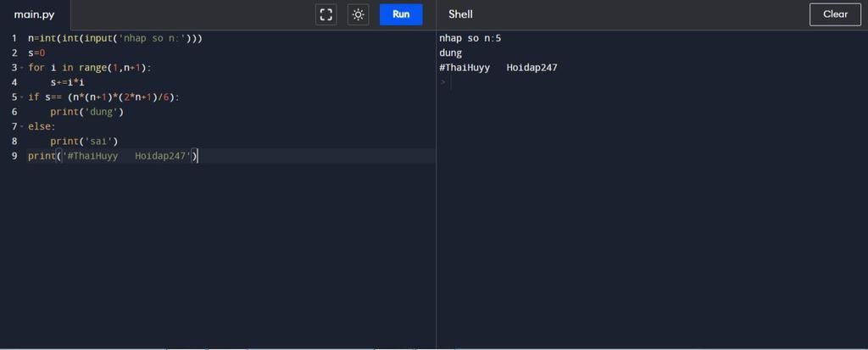868x350 pixels.
Task: Click line number 9 in gutter
Action: click(x=14, y=156)
